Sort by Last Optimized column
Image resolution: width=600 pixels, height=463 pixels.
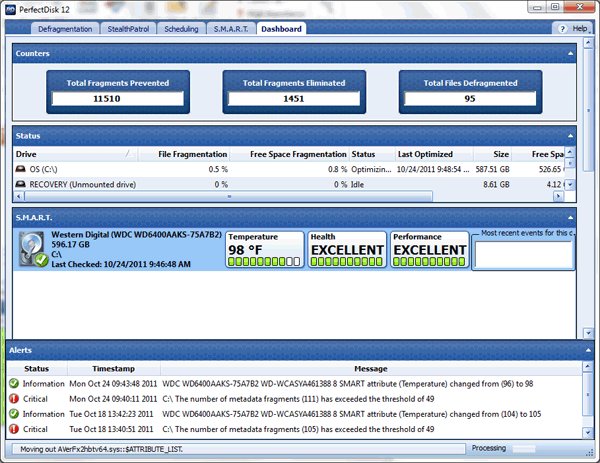tap(434, 154)
